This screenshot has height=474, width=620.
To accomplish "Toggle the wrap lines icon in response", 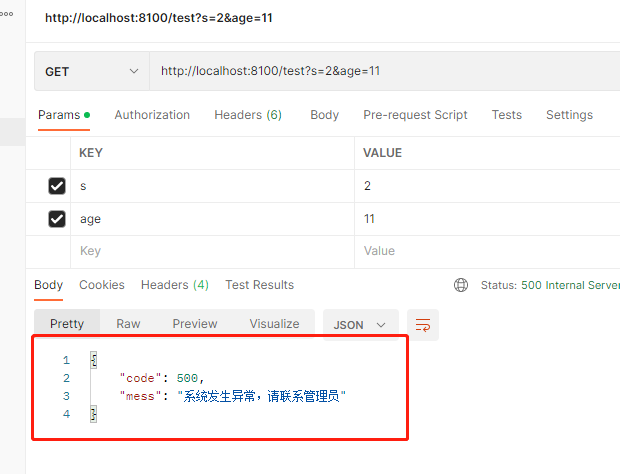I will (423, 325).
